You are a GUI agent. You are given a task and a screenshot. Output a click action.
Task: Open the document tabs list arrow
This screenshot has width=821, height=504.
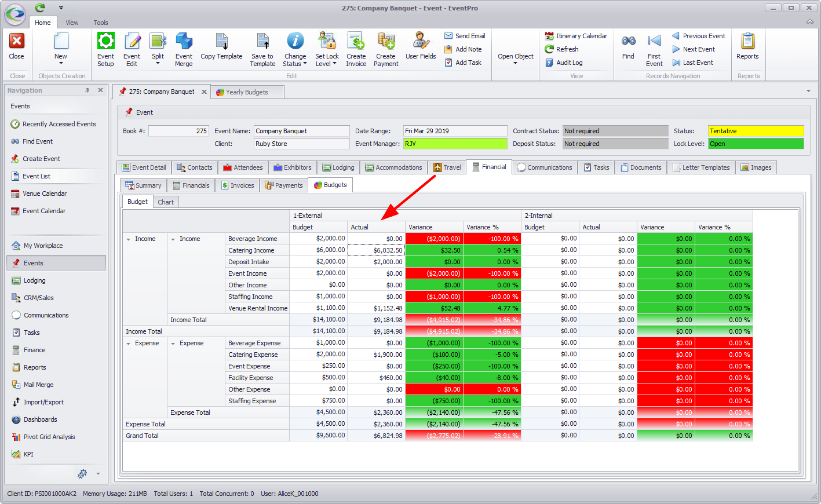click(x=808, y=91)
